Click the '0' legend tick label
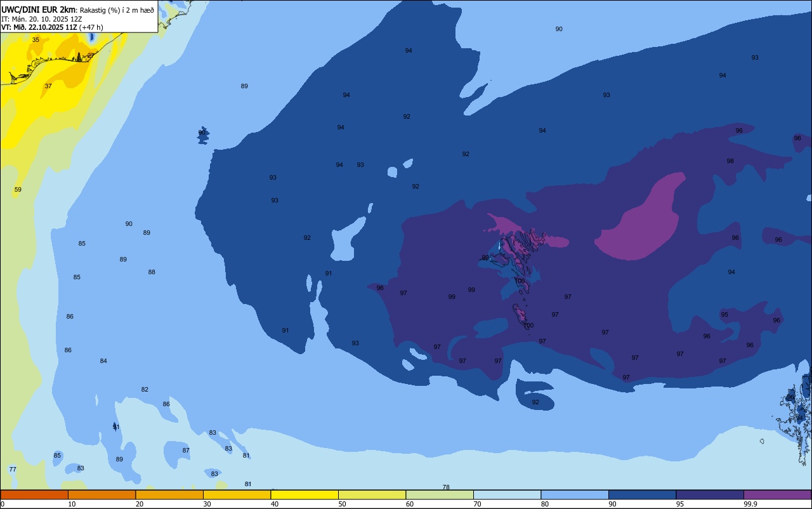The height and width of the screenshot is (509, 812). (x=3, y=504)
